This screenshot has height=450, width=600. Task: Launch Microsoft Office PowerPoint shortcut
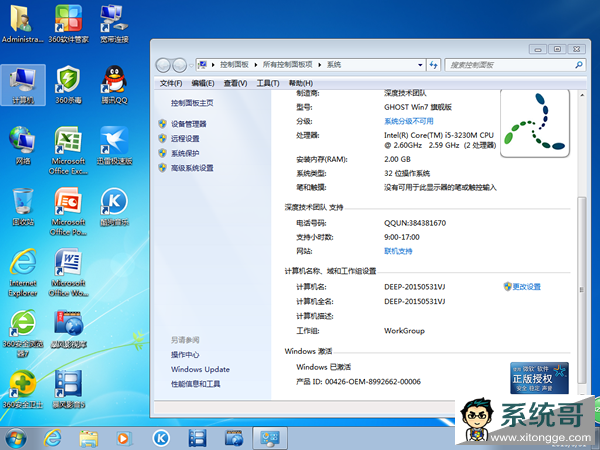[x=68, y=211]
